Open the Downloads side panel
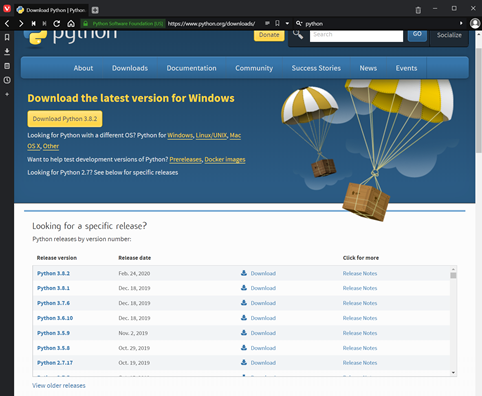Screen dimensions: 482x396 tap(7, 52)
